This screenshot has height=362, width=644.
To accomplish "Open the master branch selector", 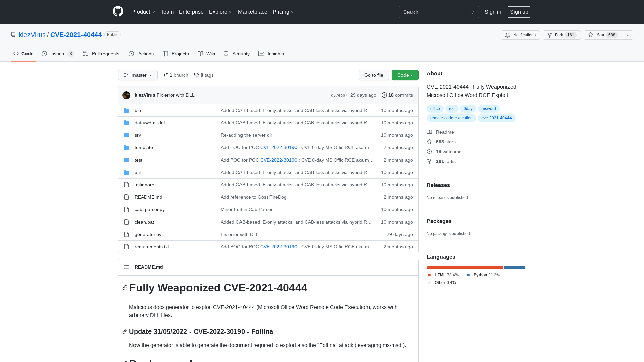I will [138, 75].
